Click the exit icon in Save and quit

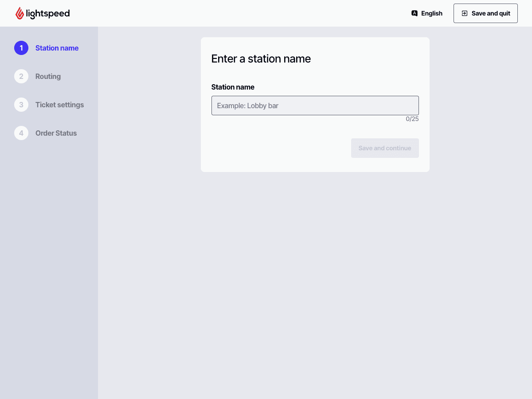click(465, 13)
